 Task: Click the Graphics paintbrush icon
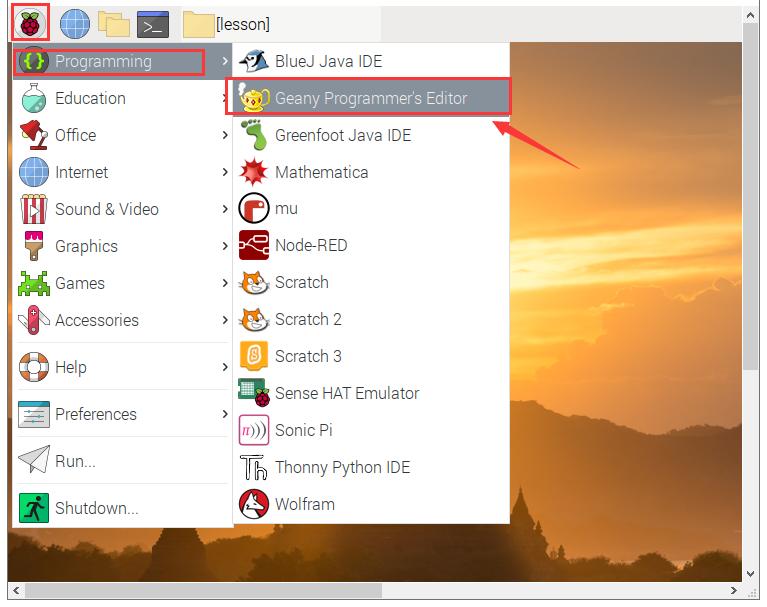click(x=34, y=246)
